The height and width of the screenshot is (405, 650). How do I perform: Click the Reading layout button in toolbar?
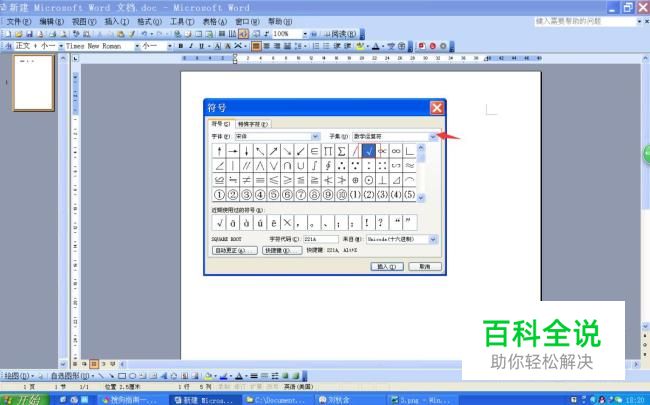pyautogui.click(x=341, y=34)
